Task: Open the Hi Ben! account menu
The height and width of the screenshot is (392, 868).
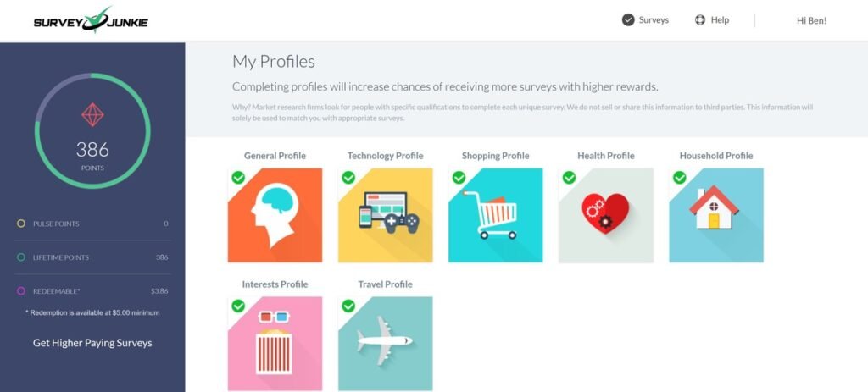Action: click(x=811, y=20)
